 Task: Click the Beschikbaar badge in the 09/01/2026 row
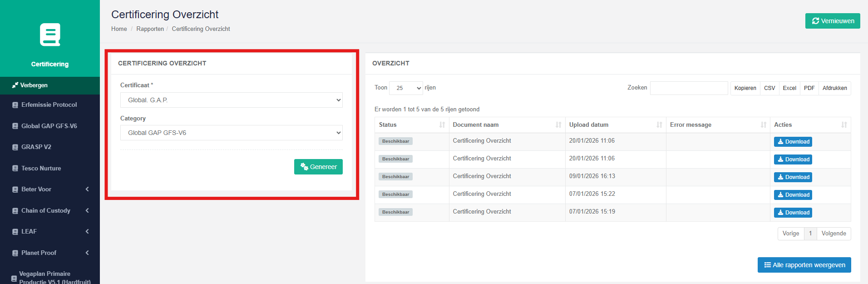point(395,177)
